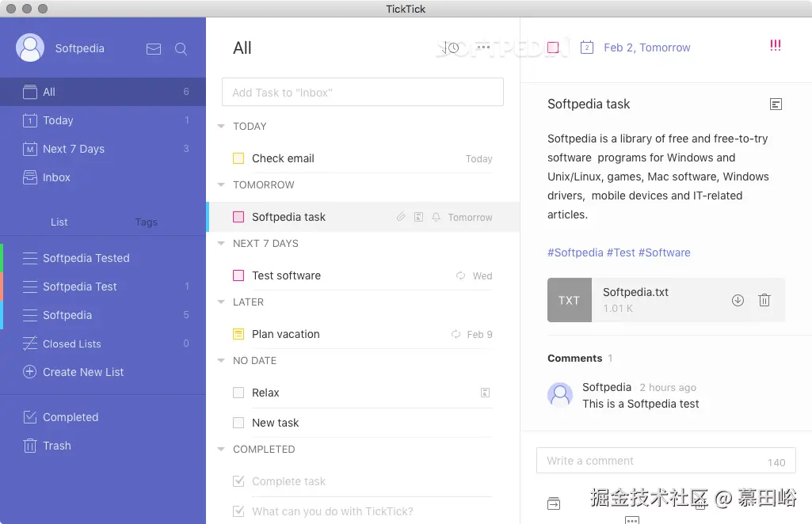This screenshot has height=524, width=812.
Task: Collapse the NEXT 7 DAYS section
Action: point(221,243)
